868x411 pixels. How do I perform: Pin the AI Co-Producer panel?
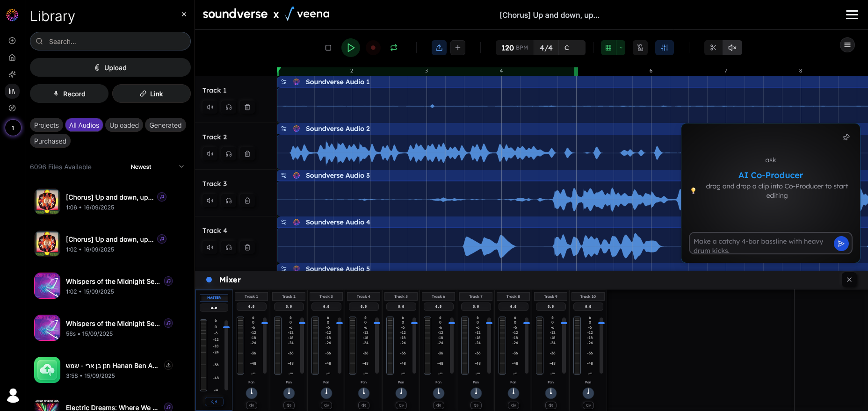click(846, 137)
